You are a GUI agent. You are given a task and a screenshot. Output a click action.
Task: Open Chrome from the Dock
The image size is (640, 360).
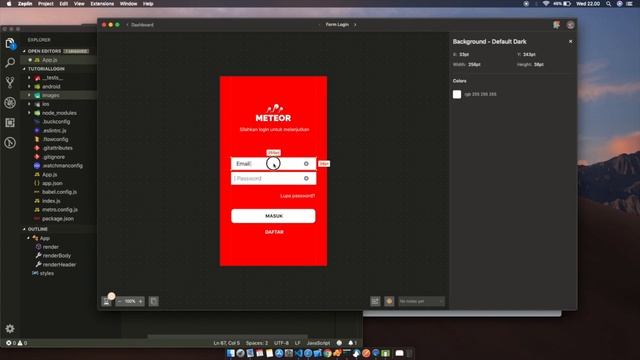coord(327,353)
